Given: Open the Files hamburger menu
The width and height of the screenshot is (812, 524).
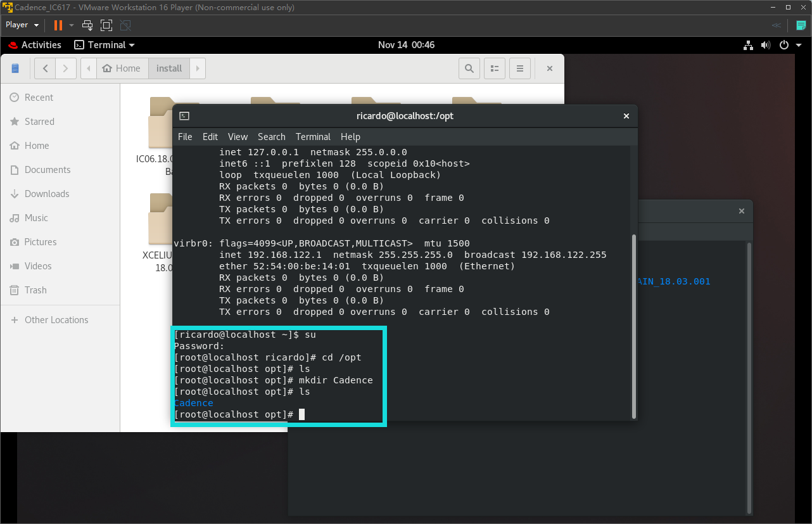Looking at the screenshot, I should click(x=520, y=68).
